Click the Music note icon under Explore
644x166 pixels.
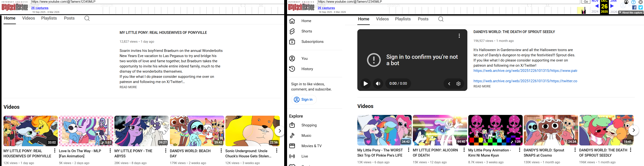(292, 135)
